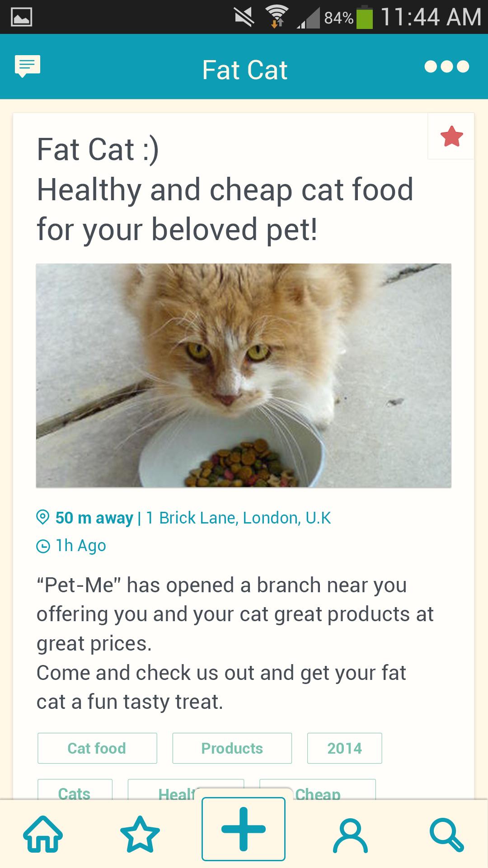Viewport: 488px width, 868px height.
Task: Open Favorites star in bottom navigation
Action: click(x=140, y=834)
